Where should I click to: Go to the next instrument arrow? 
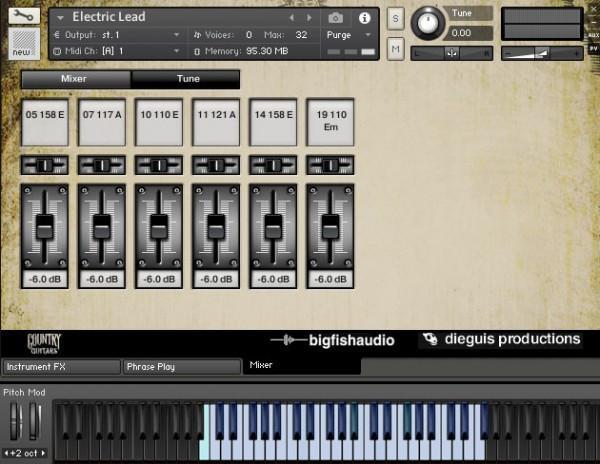[x=307, y=18]
